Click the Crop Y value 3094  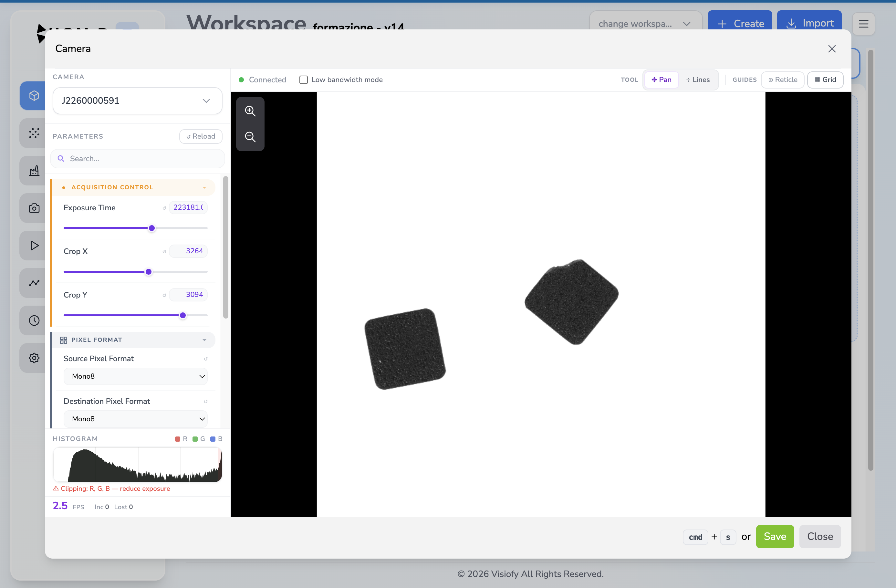tap(188, 295)
